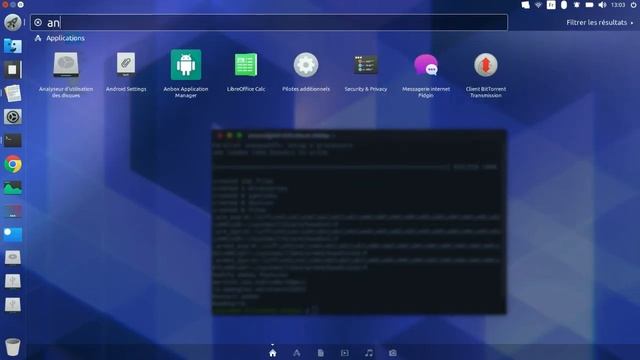
Task: Click the rocket launcher icon in dock
Action: click(13, 22)
